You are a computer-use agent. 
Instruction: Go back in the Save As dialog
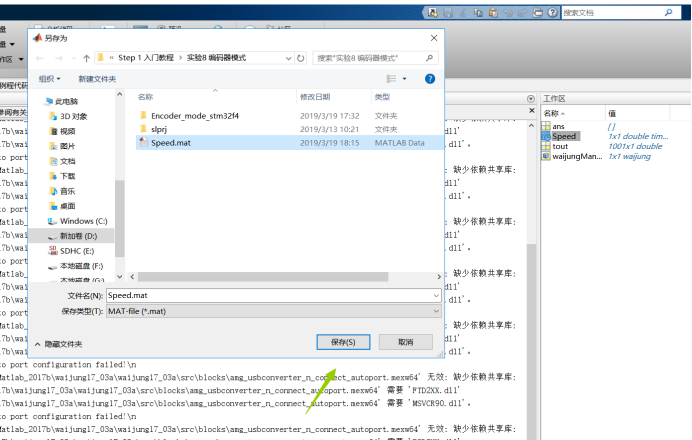click(x=40, y=58)
